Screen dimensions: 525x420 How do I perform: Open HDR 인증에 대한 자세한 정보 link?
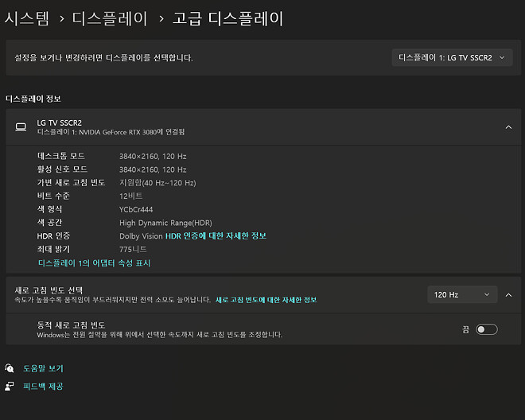pos(216,235)
